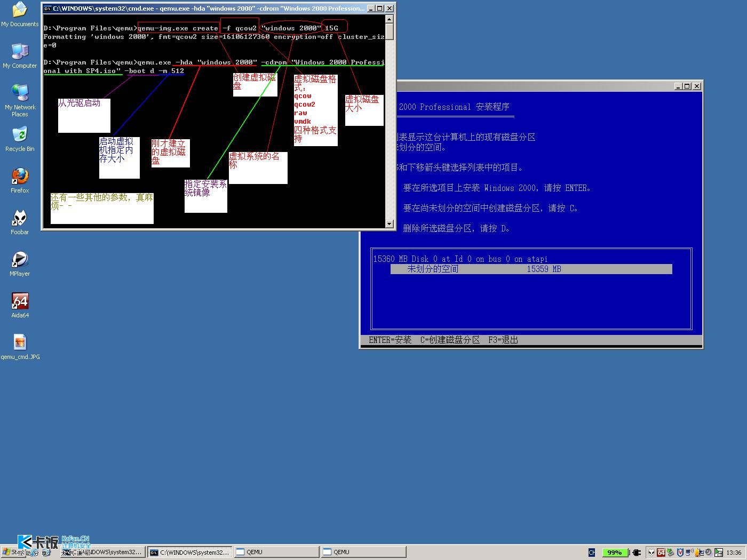Click F3=退出 in the QEMU status bar

coord(503,340)
